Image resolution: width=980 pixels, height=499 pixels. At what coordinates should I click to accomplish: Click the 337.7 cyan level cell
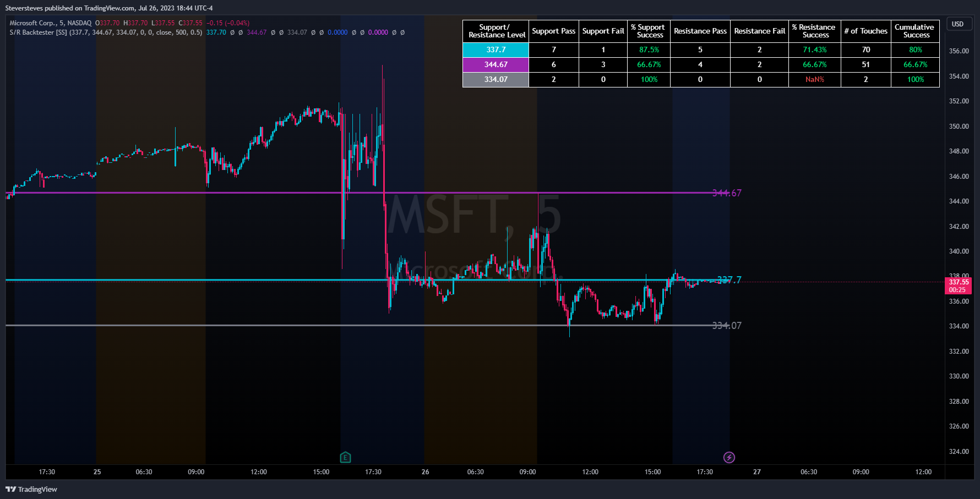click(x=496, y=50)
